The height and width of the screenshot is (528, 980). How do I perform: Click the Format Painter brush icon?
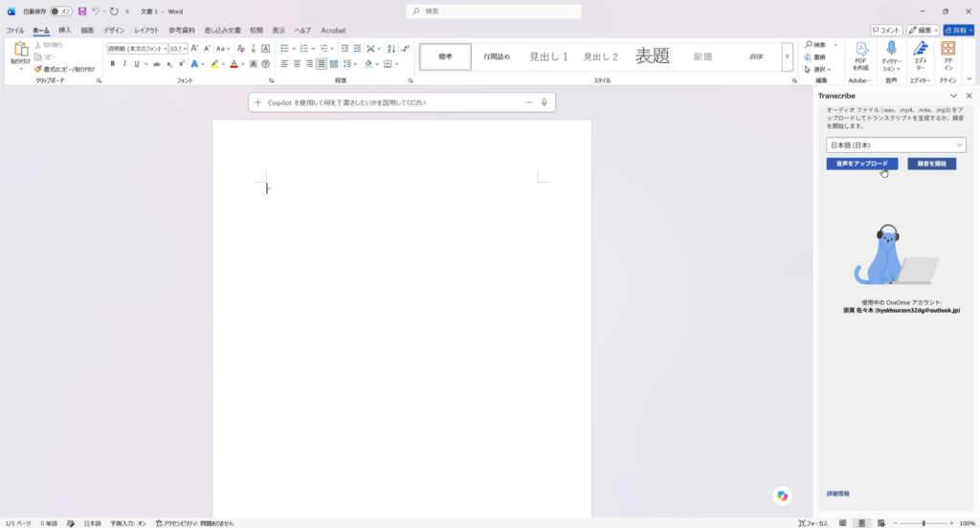click(38, 70)
